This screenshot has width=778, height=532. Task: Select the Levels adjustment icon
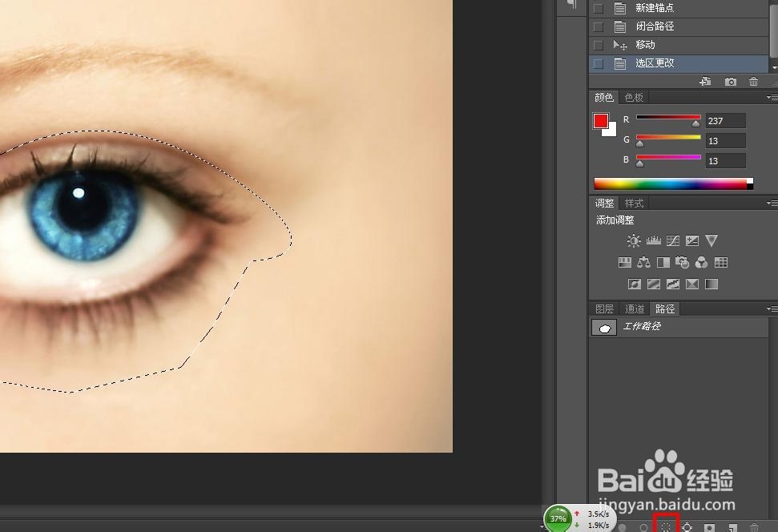653,240
